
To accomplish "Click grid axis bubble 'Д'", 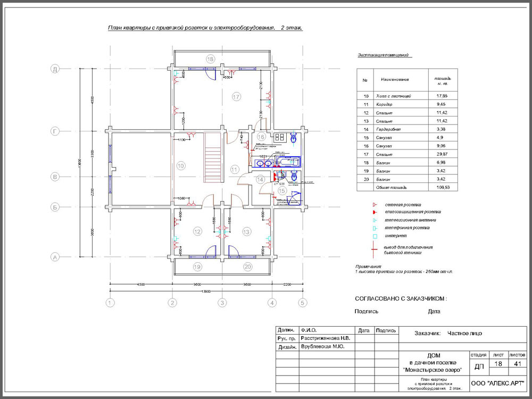I will coord(55,69).
